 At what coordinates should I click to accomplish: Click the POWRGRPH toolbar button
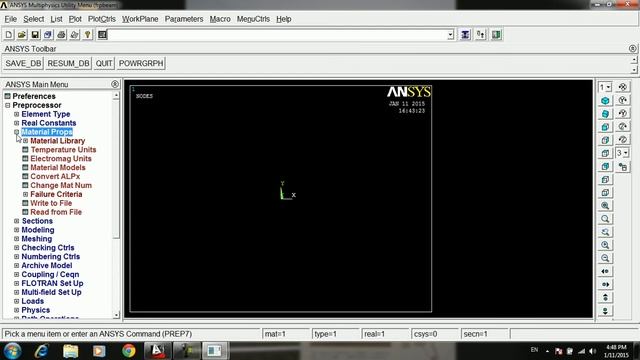tap(141, 63)
